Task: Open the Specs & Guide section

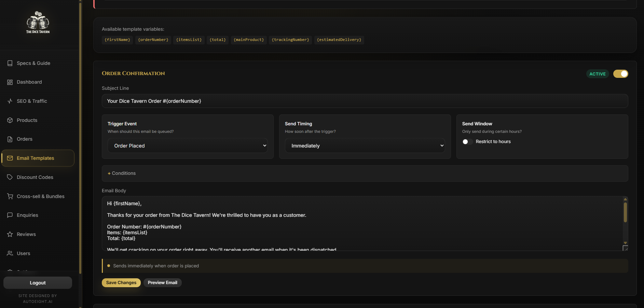Action: [33, 63]
